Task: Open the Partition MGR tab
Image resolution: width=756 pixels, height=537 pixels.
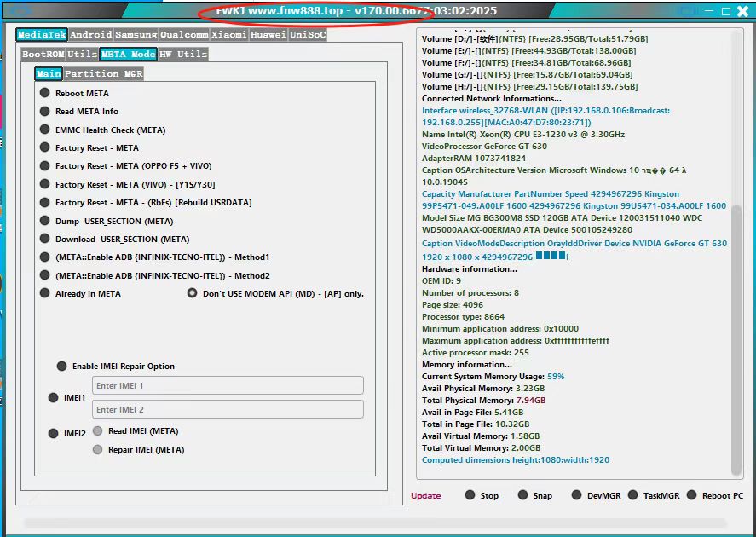Action: [104, 74]
